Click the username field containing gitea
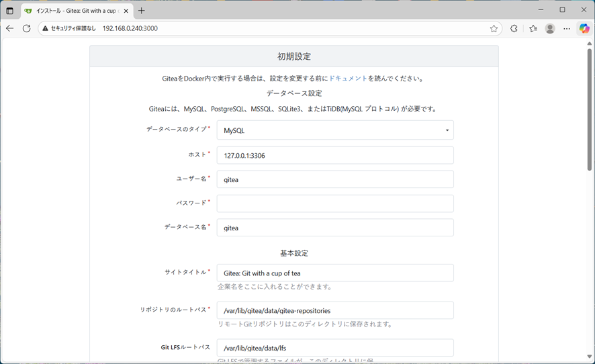 (335, 179)
